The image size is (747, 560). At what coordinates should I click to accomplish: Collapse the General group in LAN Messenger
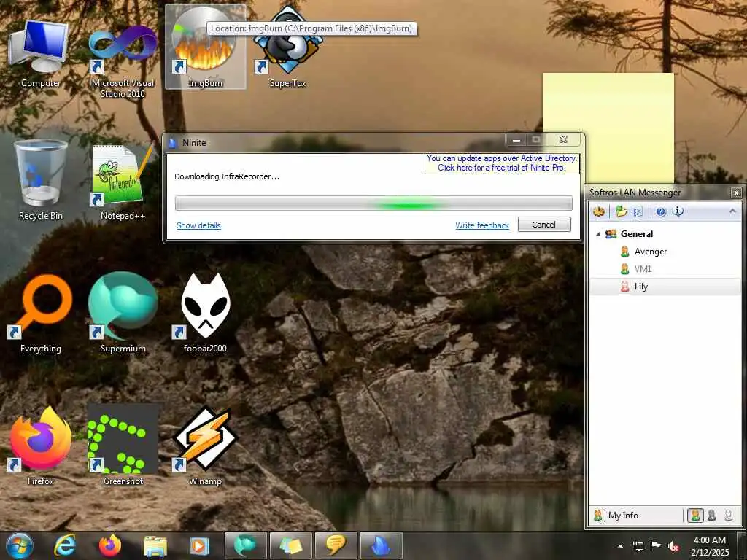598,234
